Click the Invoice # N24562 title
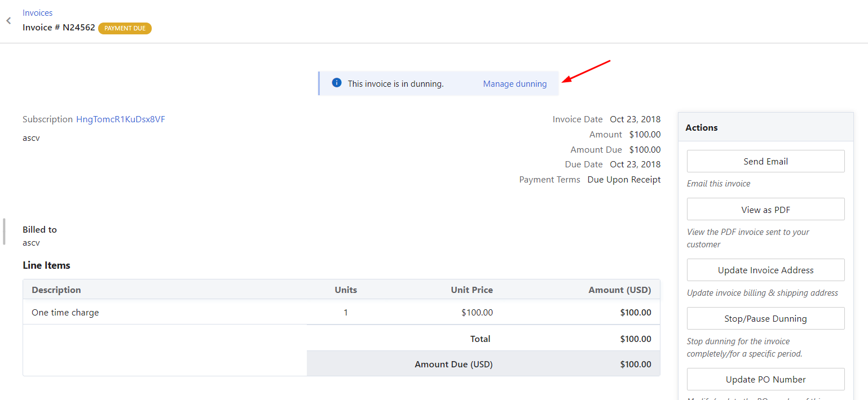This screenshot has height=400, width=868. point(59,28)
